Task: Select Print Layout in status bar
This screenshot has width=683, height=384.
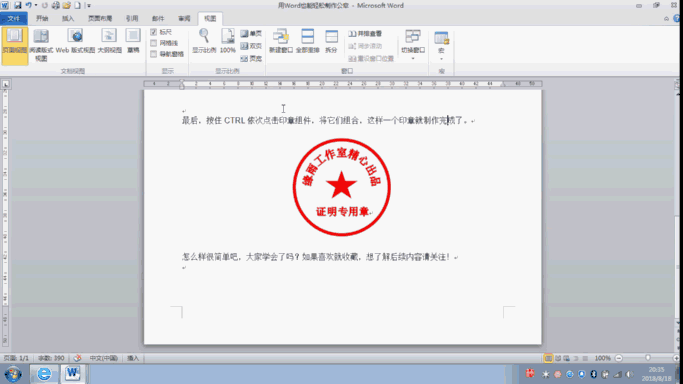Action: 548,358
